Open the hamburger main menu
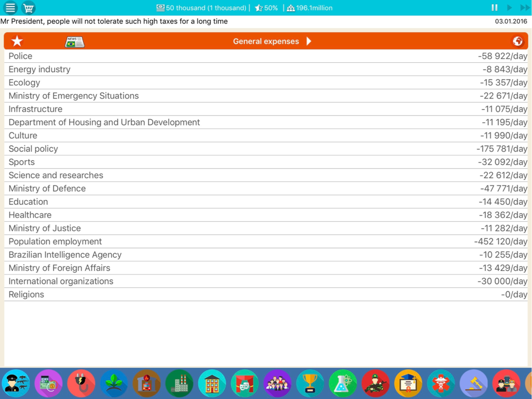This screenshot has width=532, height=399. tap(11, 7)
